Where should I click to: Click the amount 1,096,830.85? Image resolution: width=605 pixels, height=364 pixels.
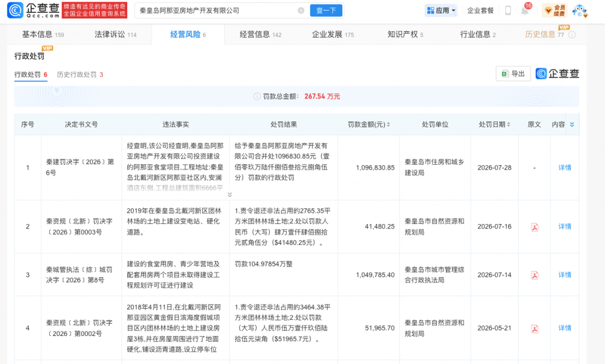(x=375, y=167)
